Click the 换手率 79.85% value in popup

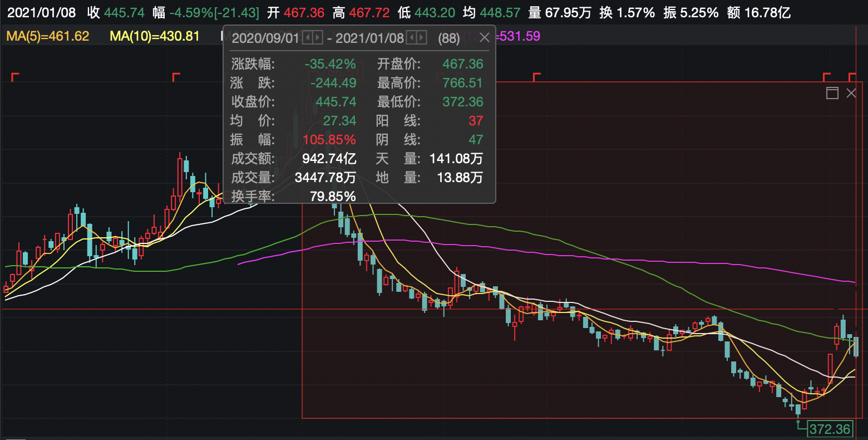point(333,197)
